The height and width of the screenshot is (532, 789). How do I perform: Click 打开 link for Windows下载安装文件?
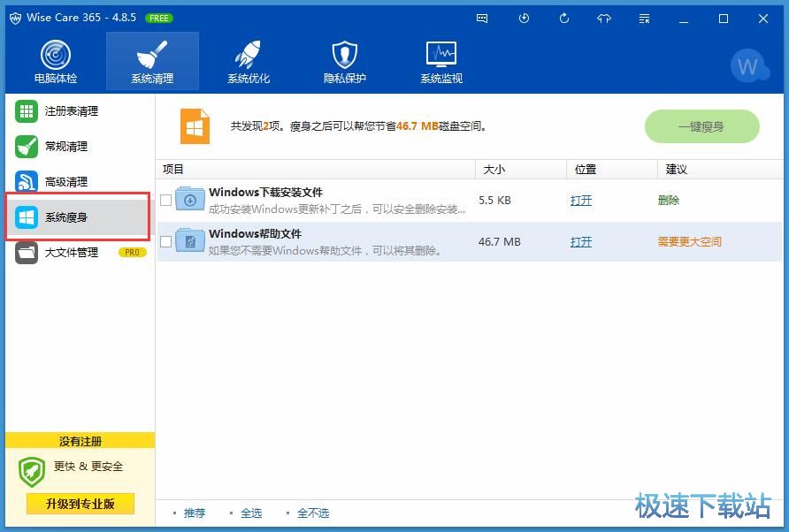tap(580, 200)
